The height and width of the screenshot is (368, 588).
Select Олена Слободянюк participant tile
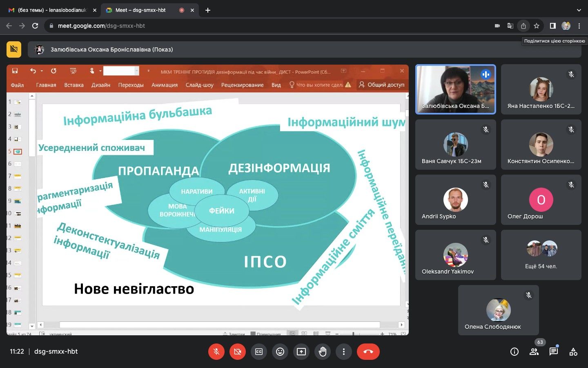pos(499,310)
